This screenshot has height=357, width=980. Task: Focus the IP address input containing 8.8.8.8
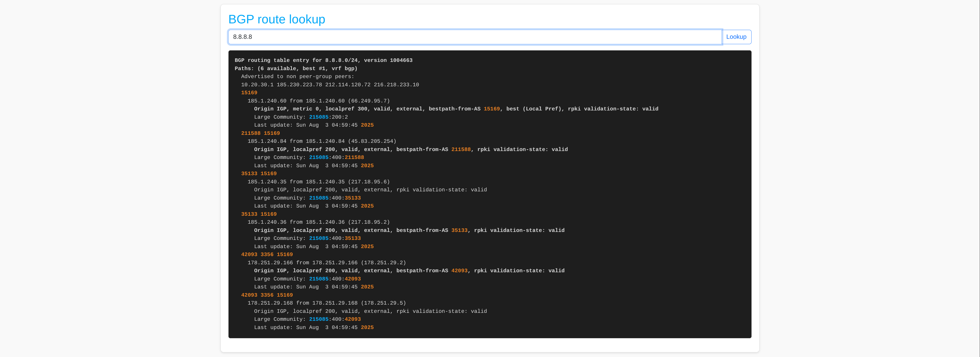(x=475, y=37)
